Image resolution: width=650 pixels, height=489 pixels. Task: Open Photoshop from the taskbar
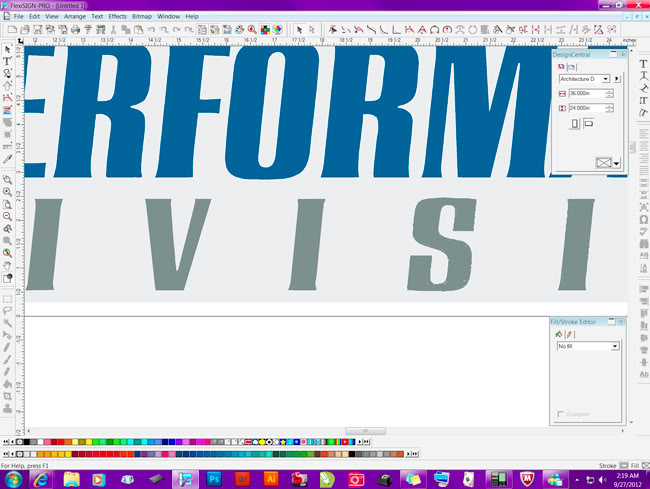tap(214, 479)
